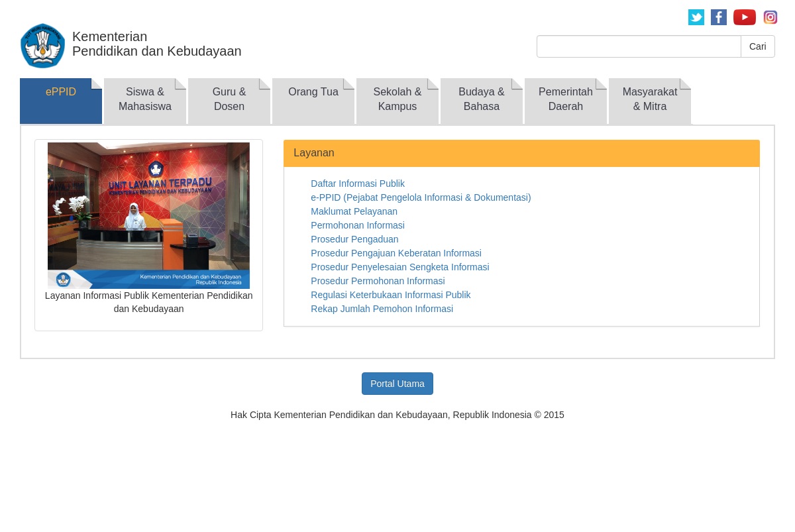Open the Twitter social icon

pos(696,17)
